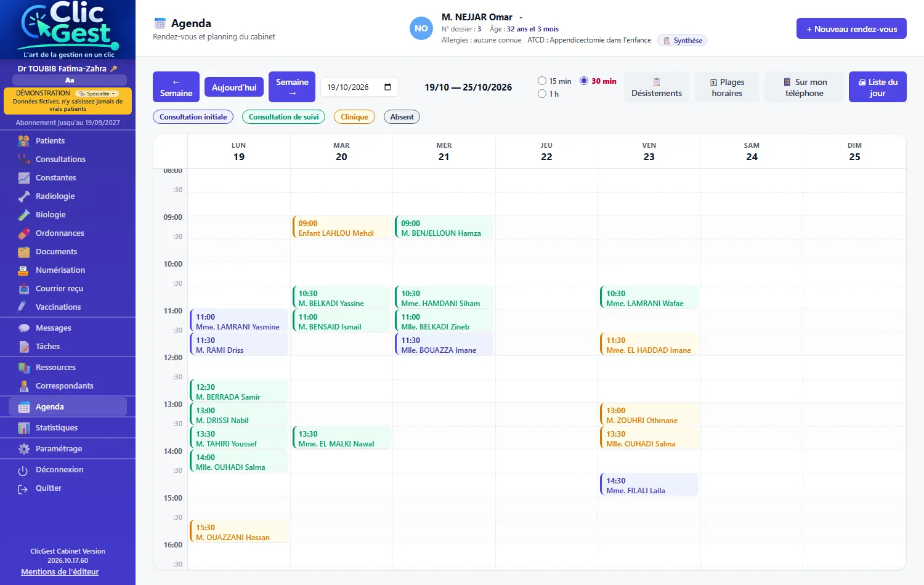This screenshot has width=924, height=585.
Task: Go to previous week
Action: pyautogui.click(x=176, y=87)
